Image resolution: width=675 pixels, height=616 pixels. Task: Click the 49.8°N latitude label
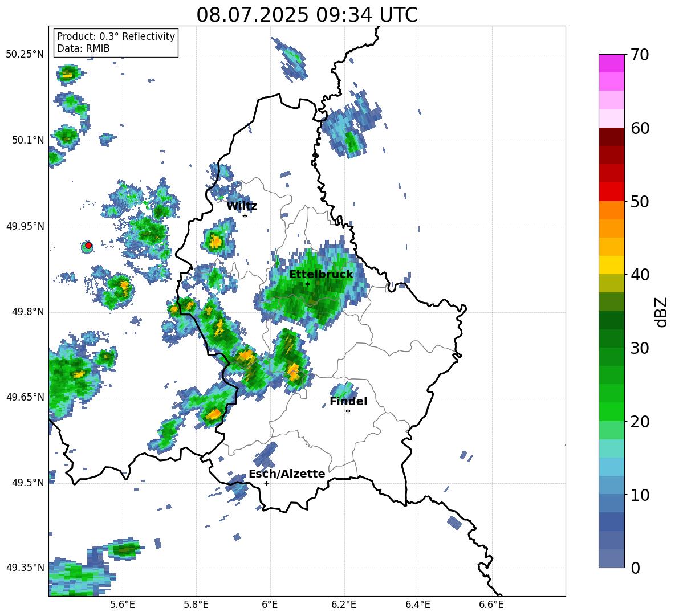click(x=28, y=312)
